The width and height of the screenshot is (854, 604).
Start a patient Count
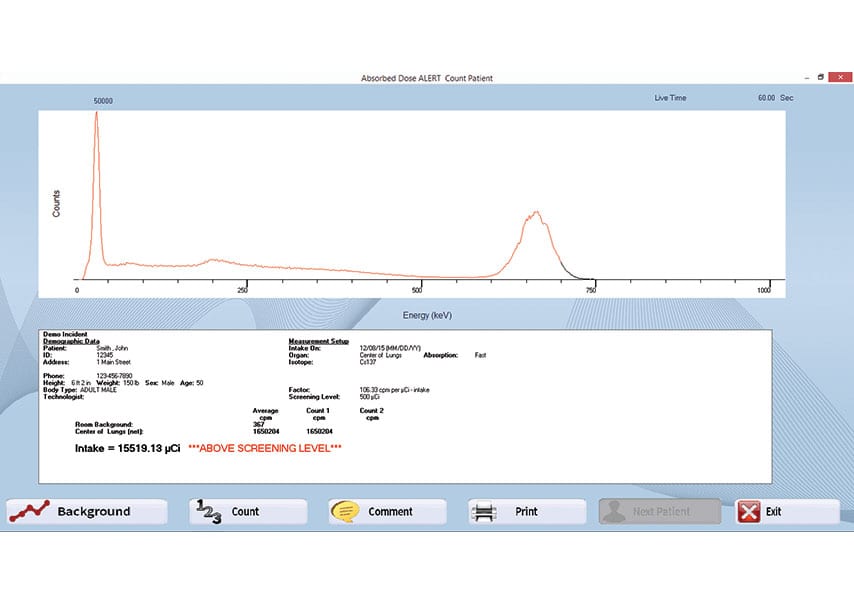[245, 511]
